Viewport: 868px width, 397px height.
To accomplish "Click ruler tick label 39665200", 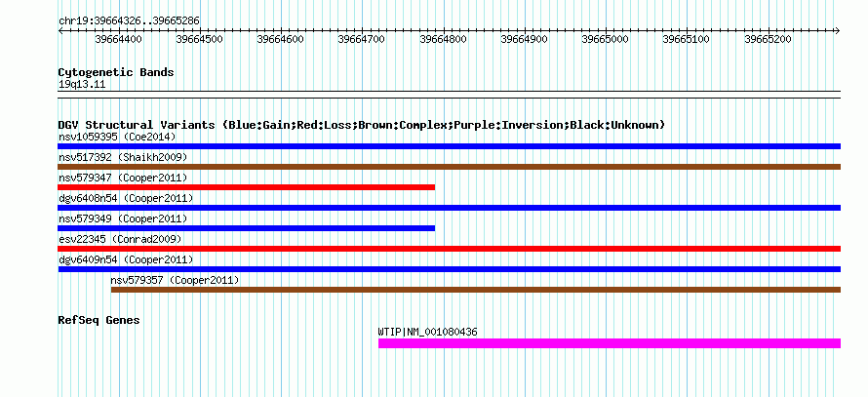I will pos(768,39).
